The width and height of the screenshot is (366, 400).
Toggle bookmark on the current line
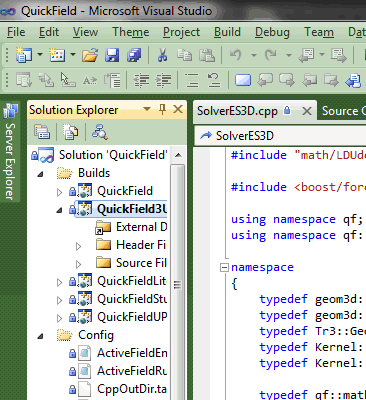pyautogui.click(x=243, y=80)
